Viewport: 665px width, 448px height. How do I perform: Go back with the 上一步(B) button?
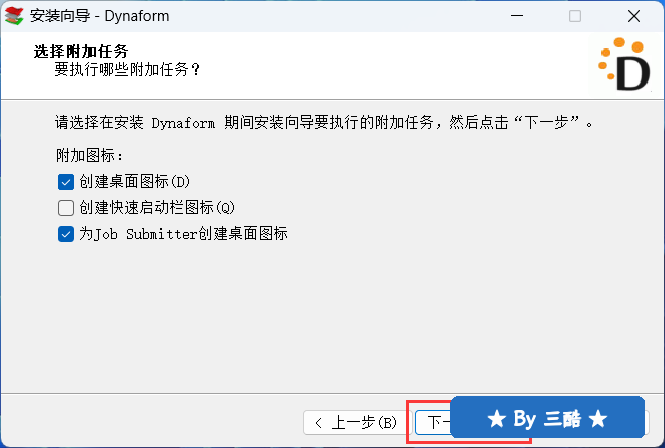coord(357,423)
